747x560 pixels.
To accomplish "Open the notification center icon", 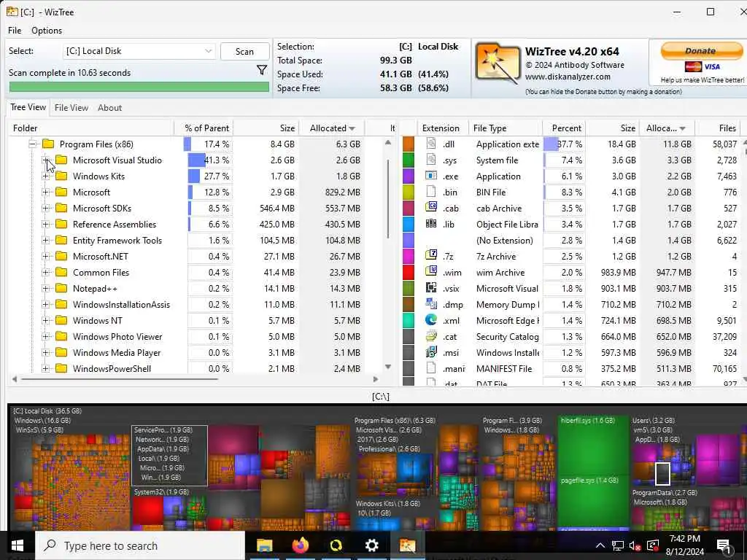I will point(723,545).
